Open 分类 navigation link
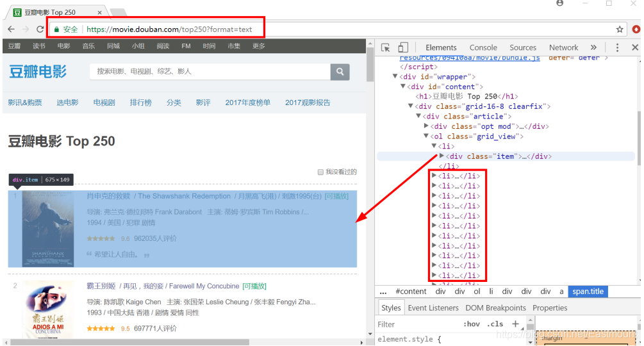Image resolution: width=644 pixels, height=346 pixels. click(174, 103)
